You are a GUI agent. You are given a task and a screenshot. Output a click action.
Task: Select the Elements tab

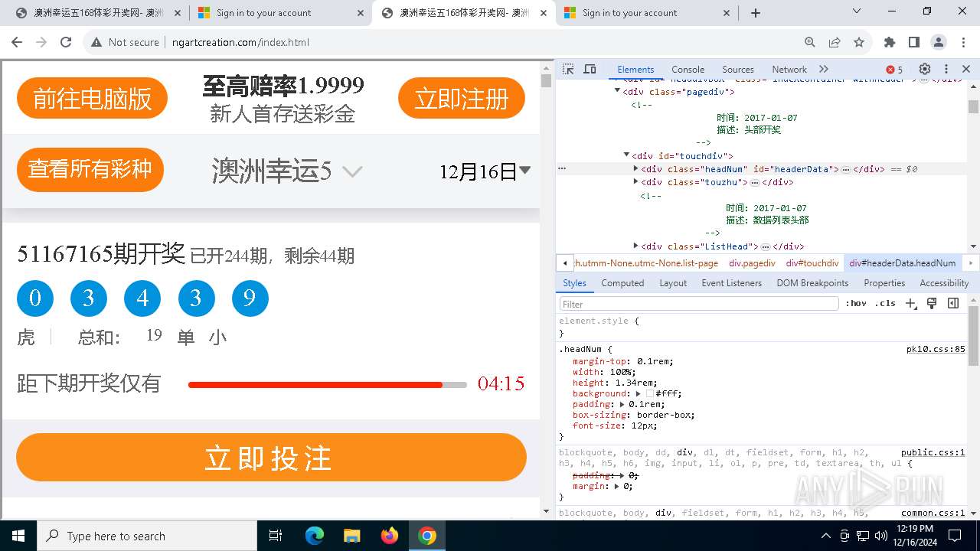[x=635, y=69]
